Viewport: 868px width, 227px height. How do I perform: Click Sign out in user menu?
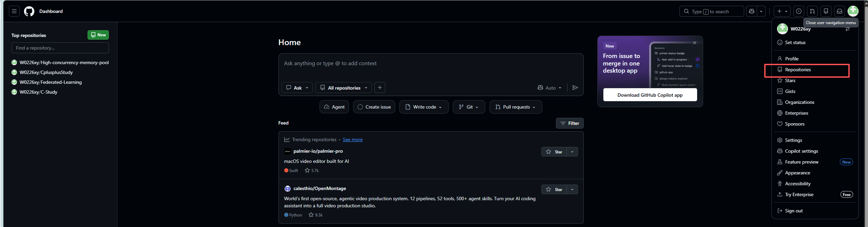point(815,211)
